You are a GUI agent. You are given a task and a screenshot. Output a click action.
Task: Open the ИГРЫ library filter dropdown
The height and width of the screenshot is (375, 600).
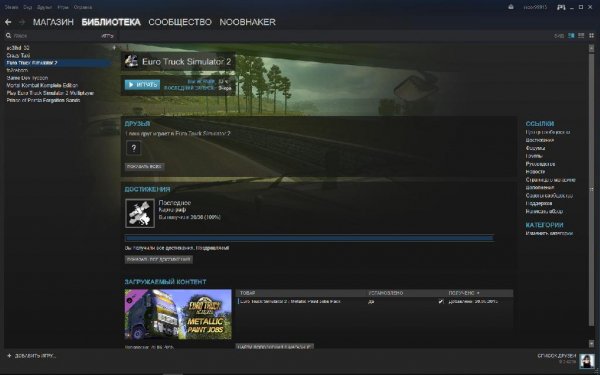tap(108, 36)
